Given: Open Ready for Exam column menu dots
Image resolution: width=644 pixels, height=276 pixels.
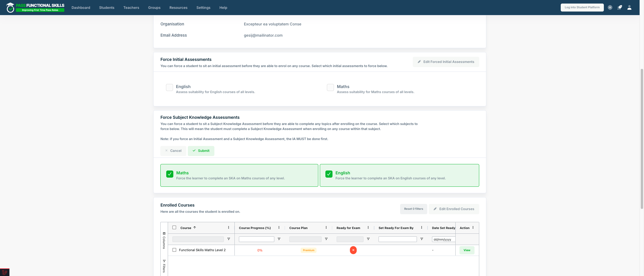Looking at the screenshot, I should click(x=368, y=228).
